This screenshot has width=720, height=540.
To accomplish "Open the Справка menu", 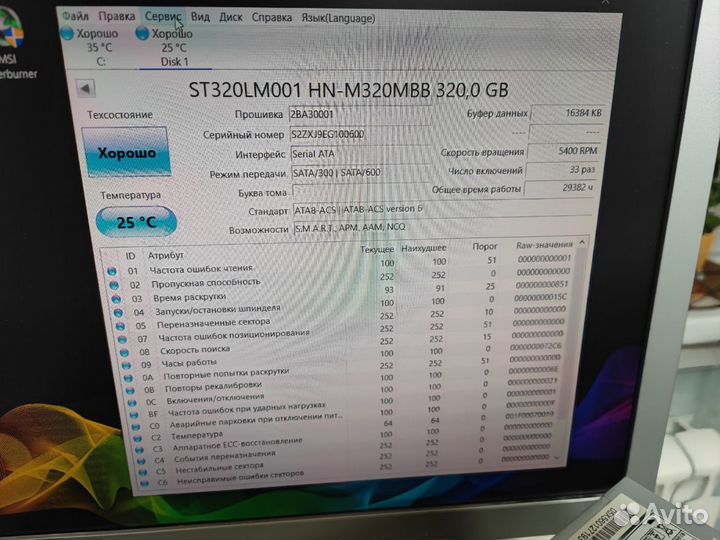I will (271, 17).
